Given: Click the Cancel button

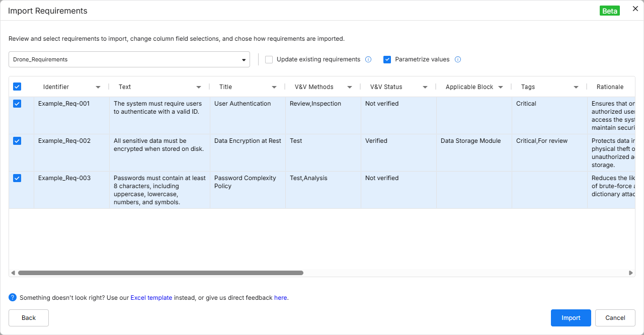Looking at the screenshot, I should coord(615,318).
